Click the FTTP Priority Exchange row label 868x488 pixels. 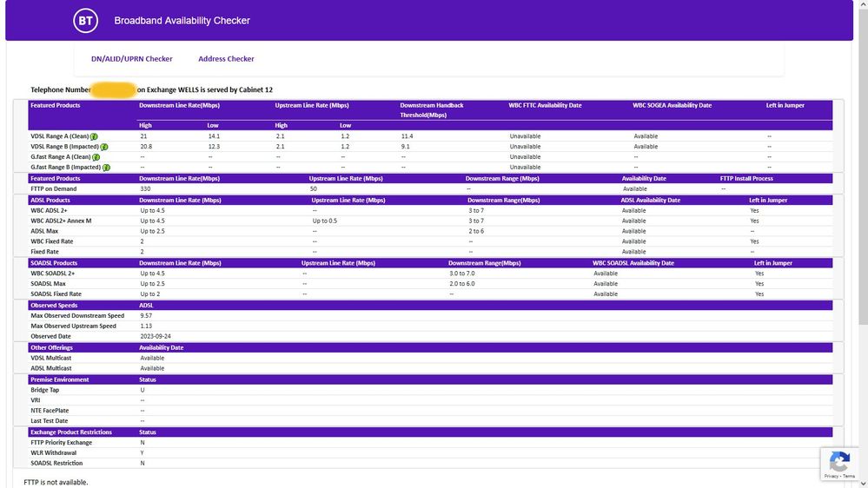(62, 443)
